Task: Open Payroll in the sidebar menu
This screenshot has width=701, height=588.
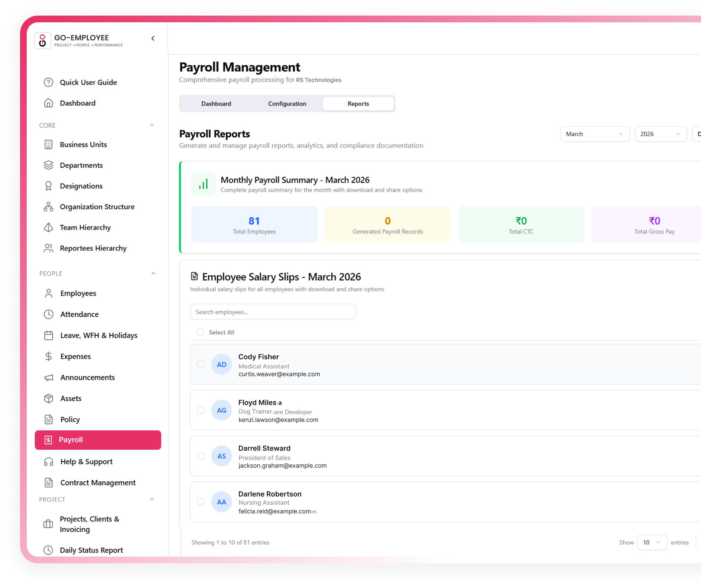Action: [x=98, y=440]
